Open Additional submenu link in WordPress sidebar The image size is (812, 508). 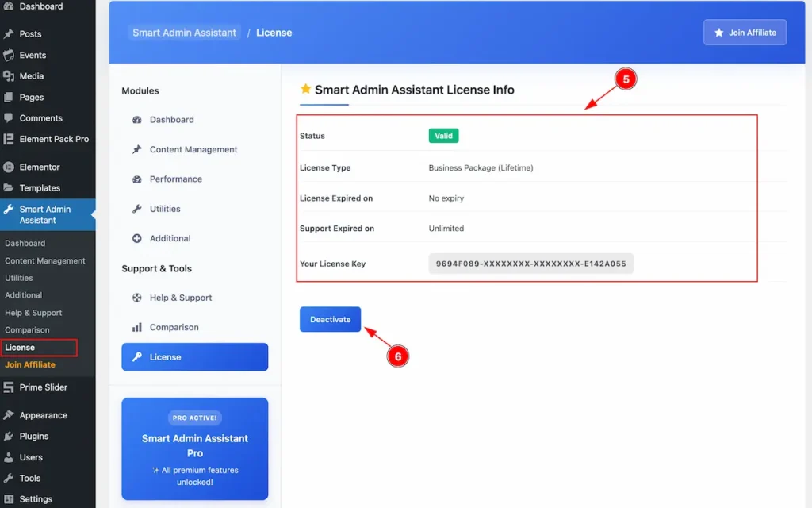pos(23,295)
